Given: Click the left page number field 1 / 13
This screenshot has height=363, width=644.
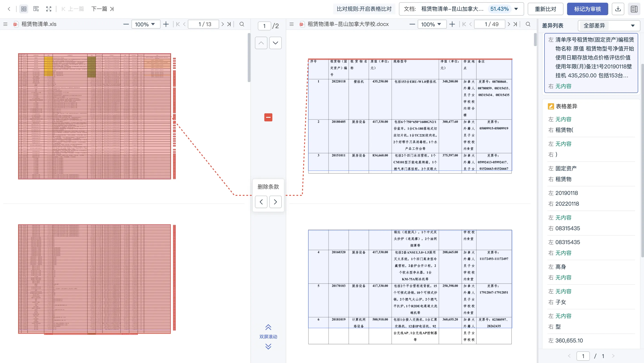Looking at the screenshot, I should (x=203, y=24).
